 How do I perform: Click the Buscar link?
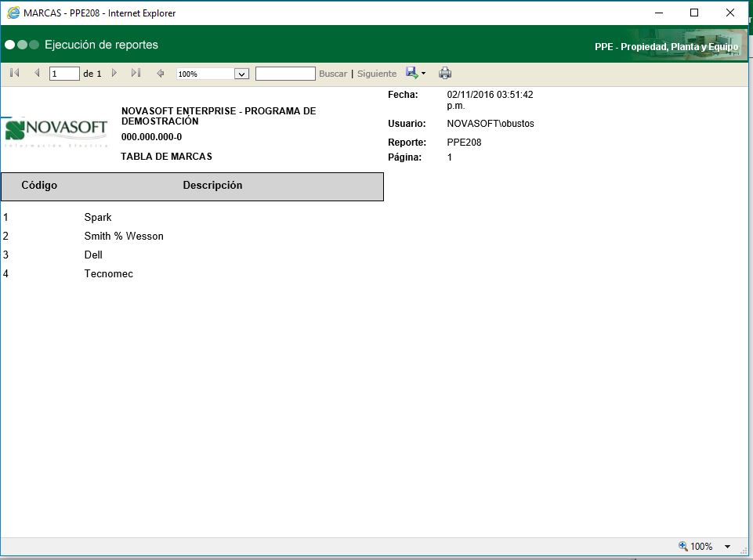pyautogui.click(x=333, y=74)
